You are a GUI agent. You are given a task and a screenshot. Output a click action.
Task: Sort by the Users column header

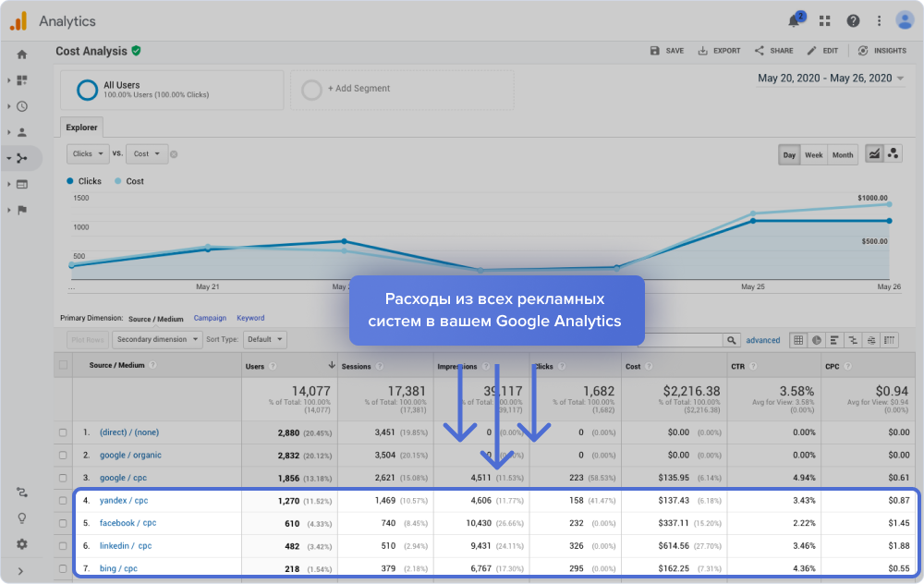point(255,367)
